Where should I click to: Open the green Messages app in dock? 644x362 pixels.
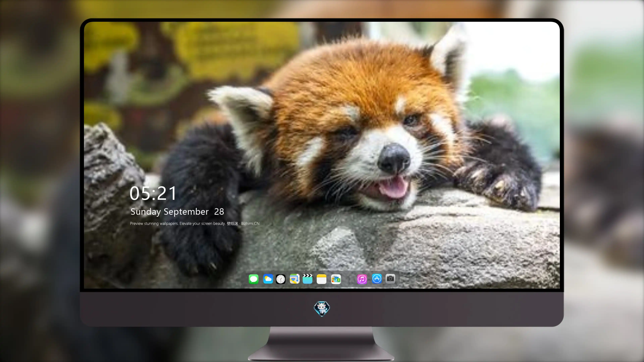[x=254, y=279]
